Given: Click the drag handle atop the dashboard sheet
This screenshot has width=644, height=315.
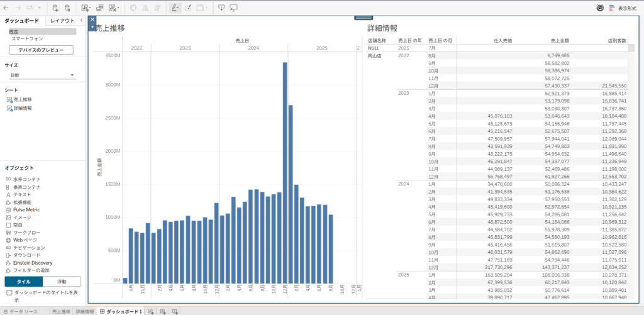Looking at the screenshot, I should pyautogui.click(x=364, y=18).
